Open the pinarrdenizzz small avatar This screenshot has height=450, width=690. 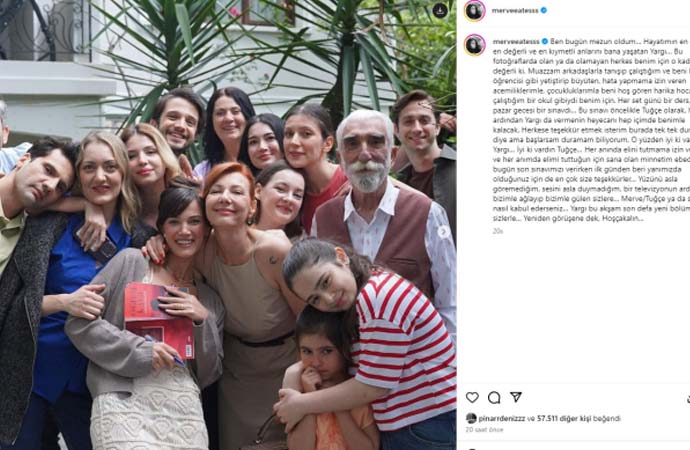(x=471, y=418)
